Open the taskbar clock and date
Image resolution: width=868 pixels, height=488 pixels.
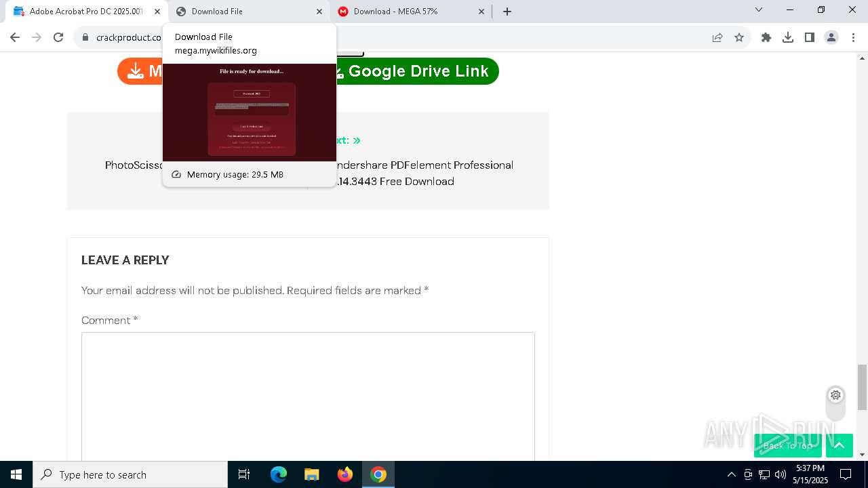click(810, 474)
